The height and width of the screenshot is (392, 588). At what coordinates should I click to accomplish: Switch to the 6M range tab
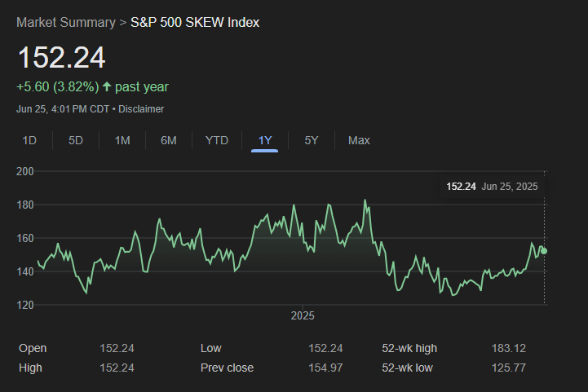(168, 140)
